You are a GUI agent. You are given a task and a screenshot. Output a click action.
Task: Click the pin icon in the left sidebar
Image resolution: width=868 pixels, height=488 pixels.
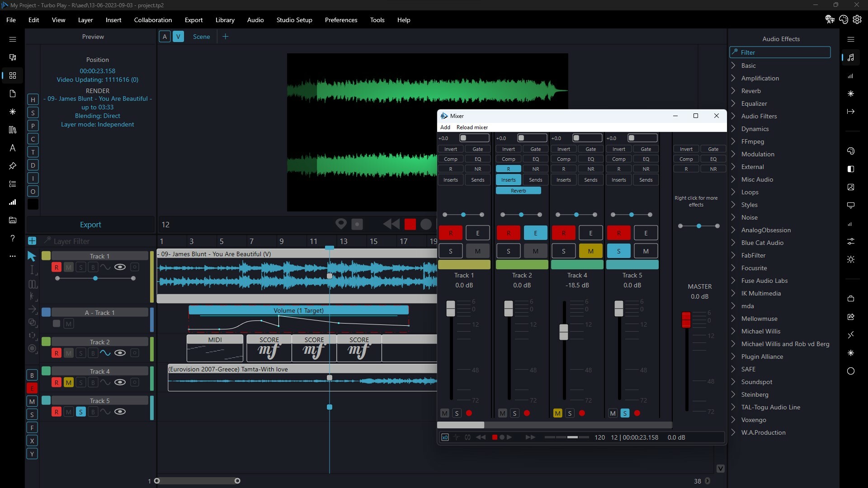click(x=13, y=166)
